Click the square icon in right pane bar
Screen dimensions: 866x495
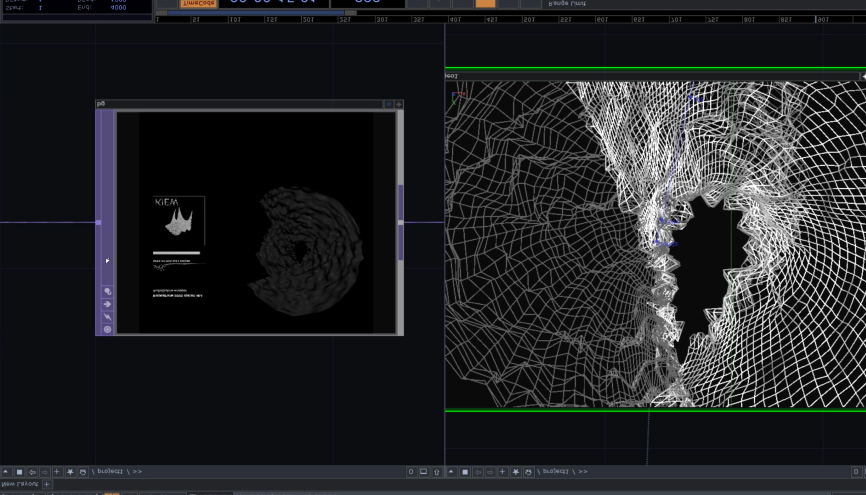coord(465,472)
